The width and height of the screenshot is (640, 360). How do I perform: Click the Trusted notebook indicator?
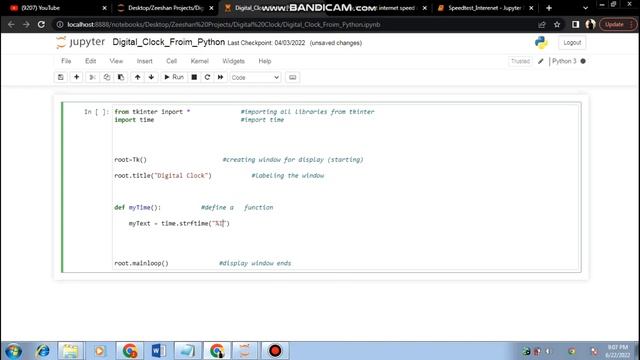point(520,61)
